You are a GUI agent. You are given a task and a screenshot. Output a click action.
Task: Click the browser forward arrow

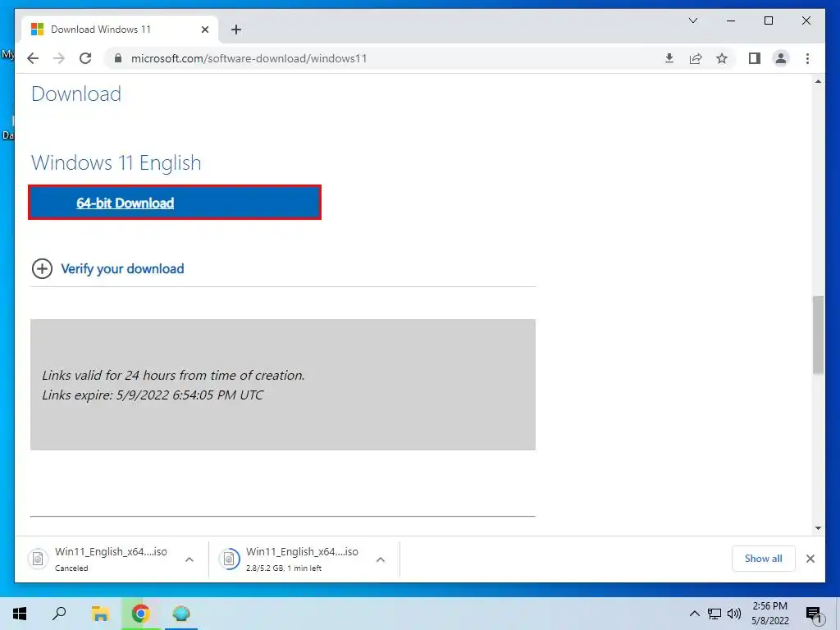click(59, 58)
